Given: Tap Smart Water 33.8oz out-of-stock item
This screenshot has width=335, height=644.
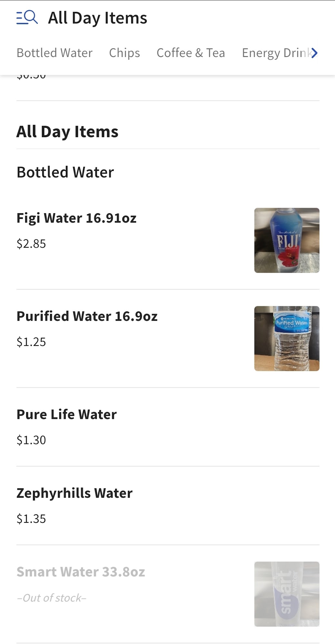Looking at the screenshot, I should (x=81, y=572).
